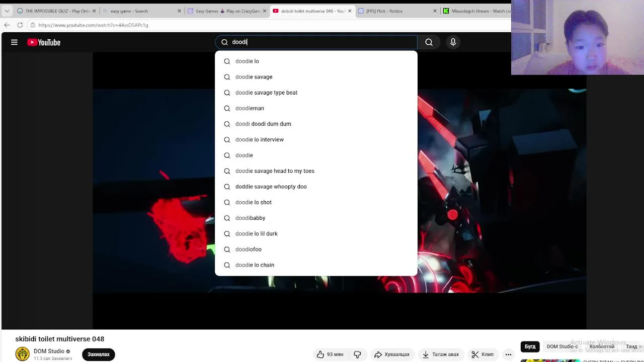Click search icon beside 'doodieman' suggestion
Image resolution: width=644 pixels, height=362 pixels.
point(227,108)
